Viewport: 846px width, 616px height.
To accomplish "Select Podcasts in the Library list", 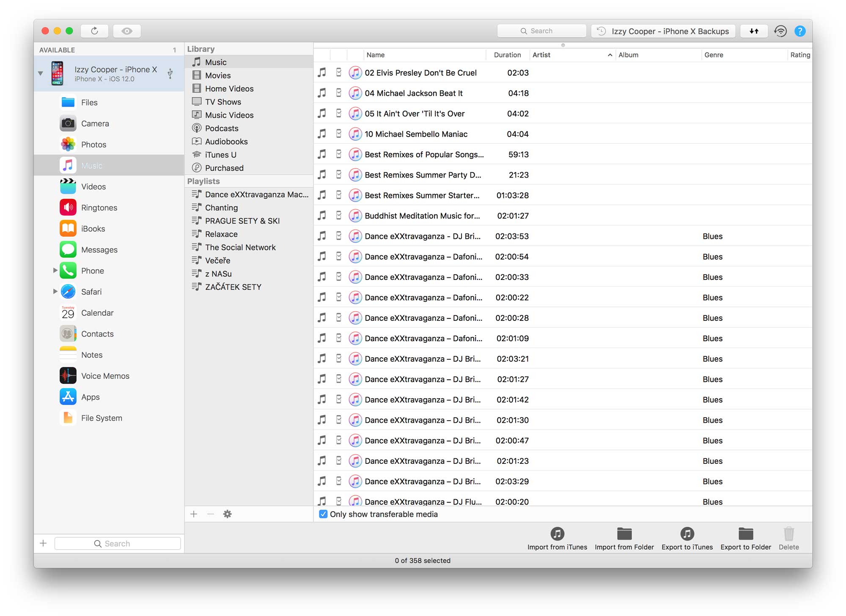I will [222, 128].
